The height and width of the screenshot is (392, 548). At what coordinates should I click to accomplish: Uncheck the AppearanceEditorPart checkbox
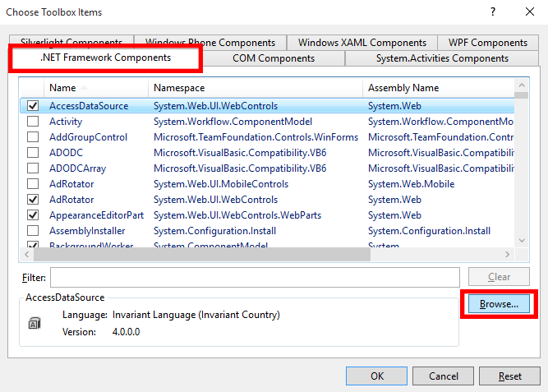33,215
